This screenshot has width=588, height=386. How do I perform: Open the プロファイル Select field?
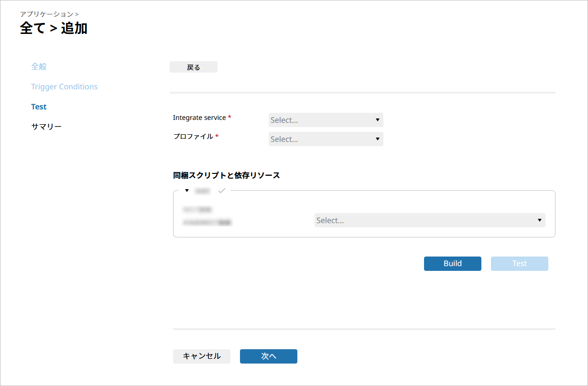coord(320,139)
